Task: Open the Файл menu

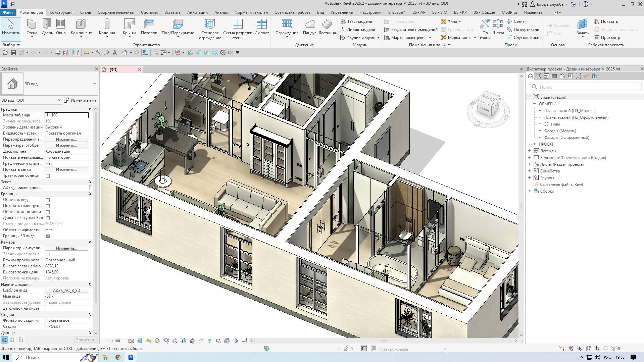Action: pyautogui.click(x=8, y=12)
